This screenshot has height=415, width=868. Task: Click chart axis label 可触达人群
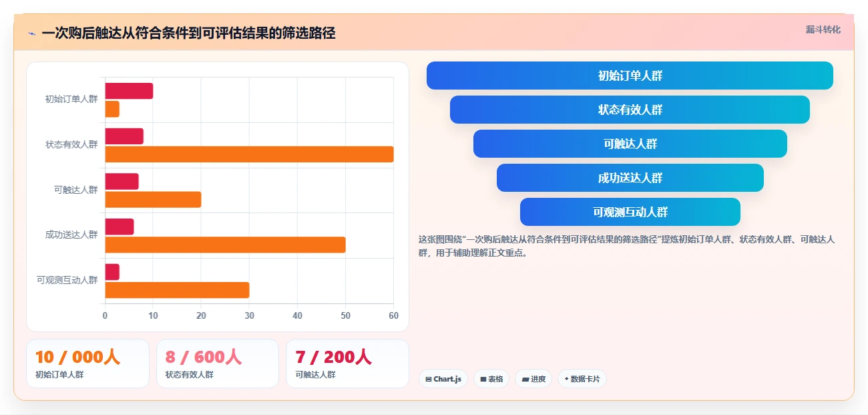point(76,190)
